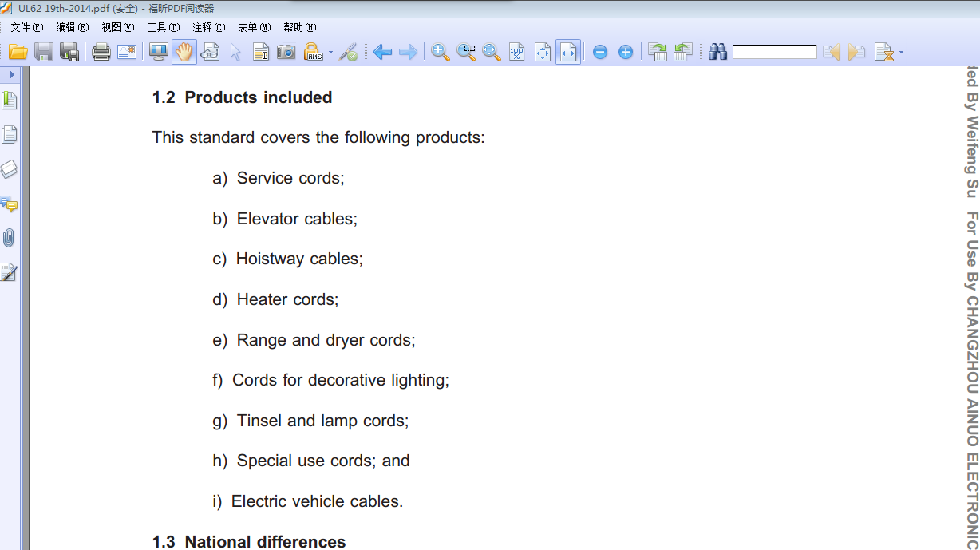This screenshot has height=550, width=980.
Task: Open the Attachments paperclip panel
Action: click(10, 238)
